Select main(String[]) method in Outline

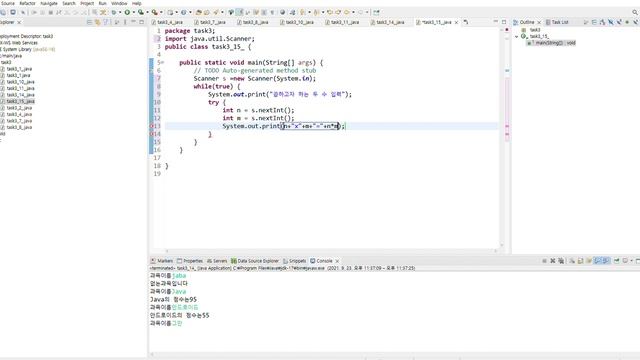[x=551, y=43]
